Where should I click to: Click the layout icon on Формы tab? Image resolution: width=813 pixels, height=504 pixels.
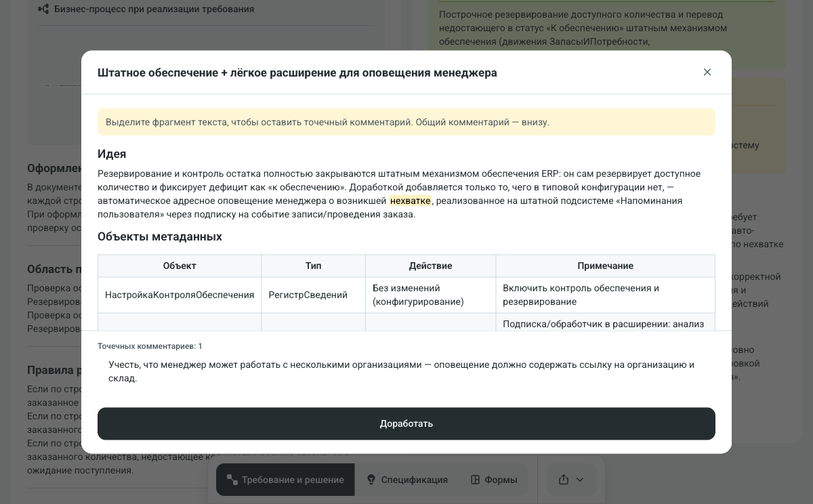pyautogui.click(x=476, y=480)
